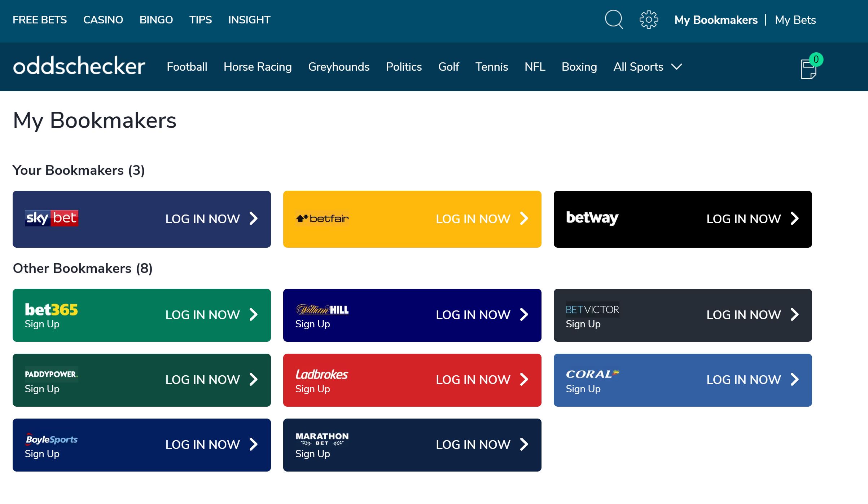Click Sign Up for MarathonBet
Image resolution: width=868 pixels, height=504 pixels.
(312, 454)
